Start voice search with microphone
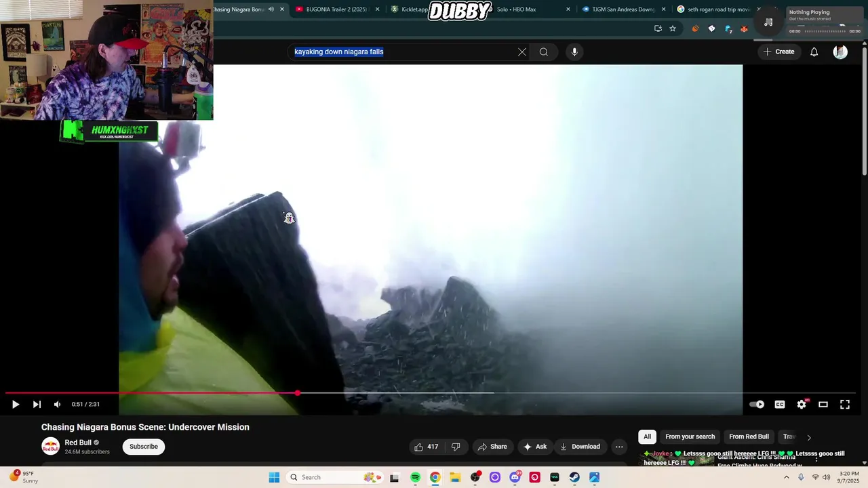 [574, 52]
